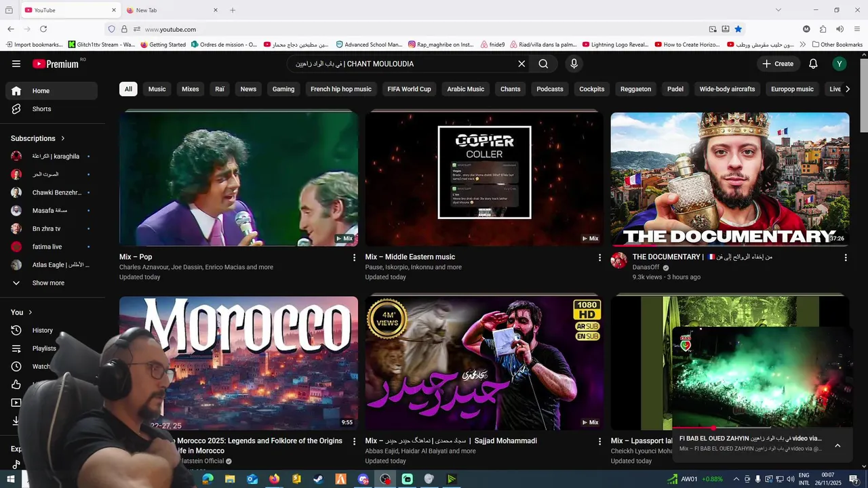Open File Explorer from the taskbar
The image size is (868, 488).
coord(230,479)
